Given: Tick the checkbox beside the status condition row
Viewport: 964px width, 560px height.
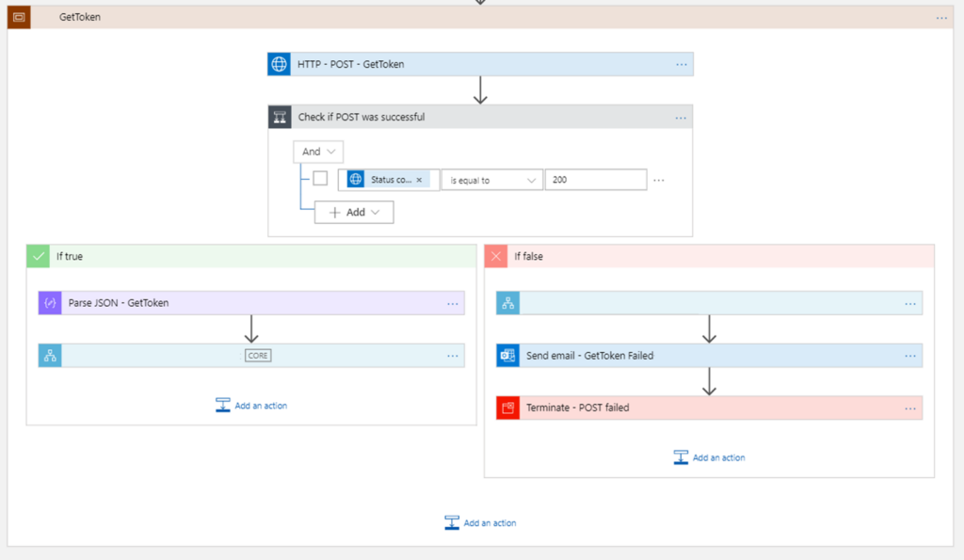Looking at the screenshot, I should pyautogui.click(x=320, y=179).
